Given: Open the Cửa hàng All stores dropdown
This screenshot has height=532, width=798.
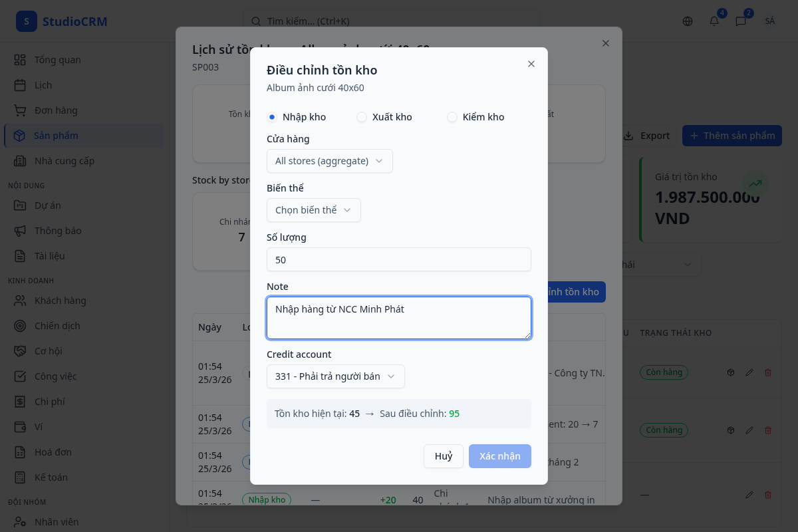Looking at the screenshot, I should (x=329, y=161).
